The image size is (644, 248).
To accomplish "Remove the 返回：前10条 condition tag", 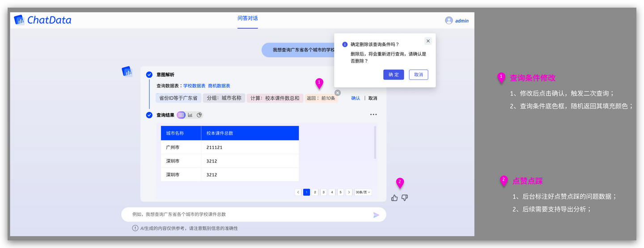I will (x=338, y=93).
